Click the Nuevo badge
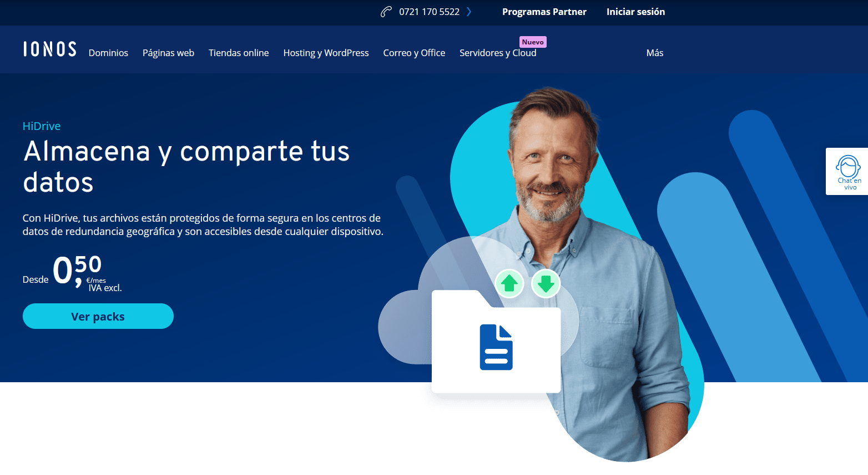This screenshot has width=868, height=475. [x=533, y=42]
